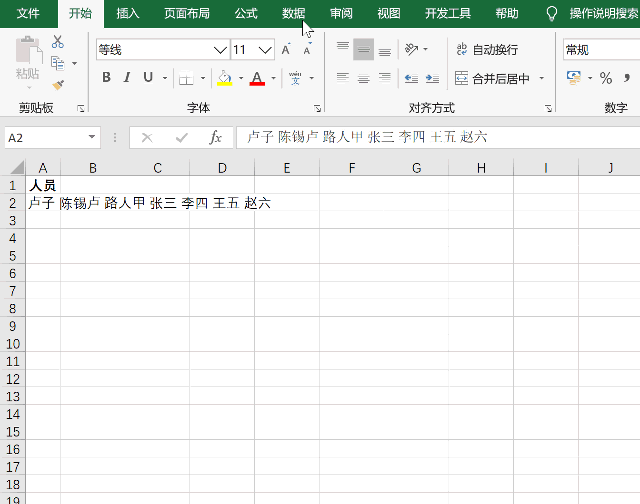The image size is (640, 504).
Task: Open the 等线 font name dropdown
Action: pos(220,50)
